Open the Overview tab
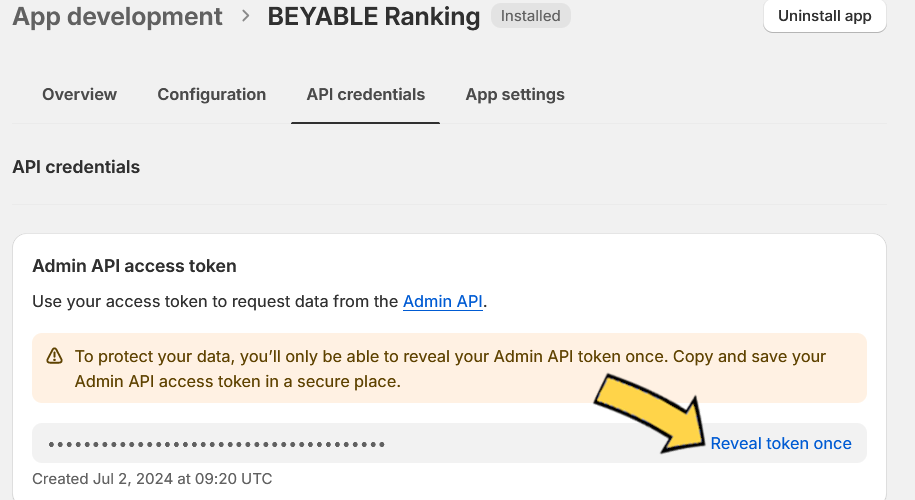Image resolution: width=915 pixels, height=500 pixels. (79, 95)
